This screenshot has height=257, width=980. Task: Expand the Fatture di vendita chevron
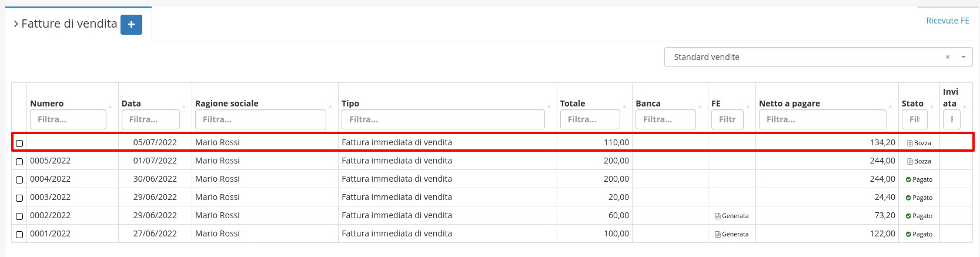pyautogui.click(x=16, y=24)
